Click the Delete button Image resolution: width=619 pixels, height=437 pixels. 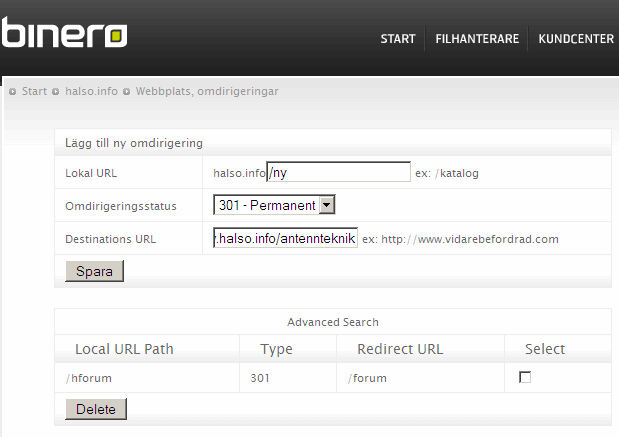(96, 409)
